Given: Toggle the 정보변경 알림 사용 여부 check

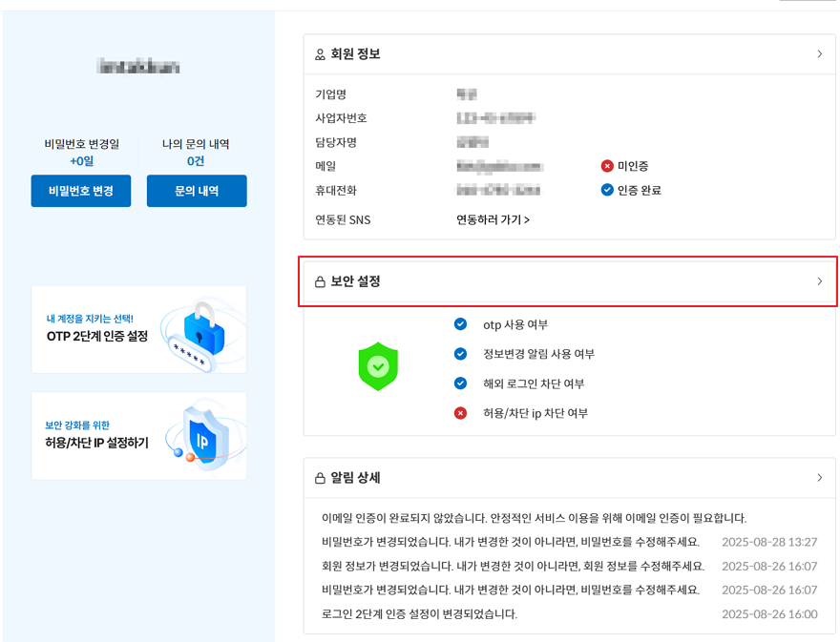Looking at the screenshot, I should click(461, 354).
